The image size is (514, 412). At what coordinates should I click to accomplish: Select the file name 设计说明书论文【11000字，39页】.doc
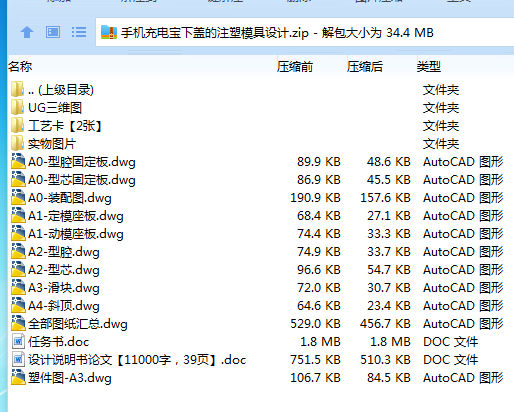pyautogui.click(x=137, y=360)
